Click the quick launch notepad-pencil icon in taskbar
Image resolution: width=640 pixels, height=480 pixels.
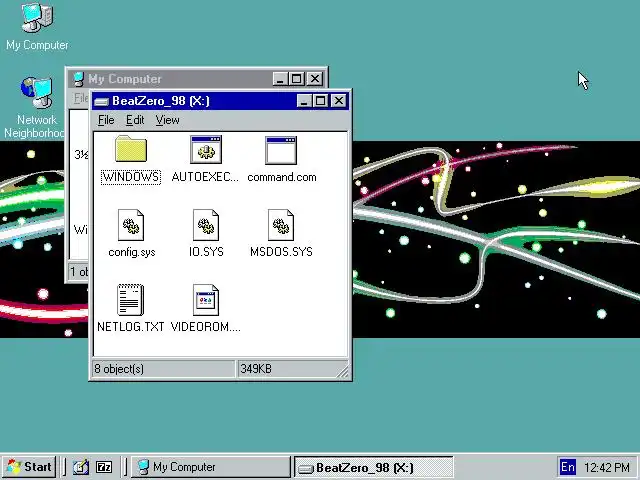tap(81, 467)
